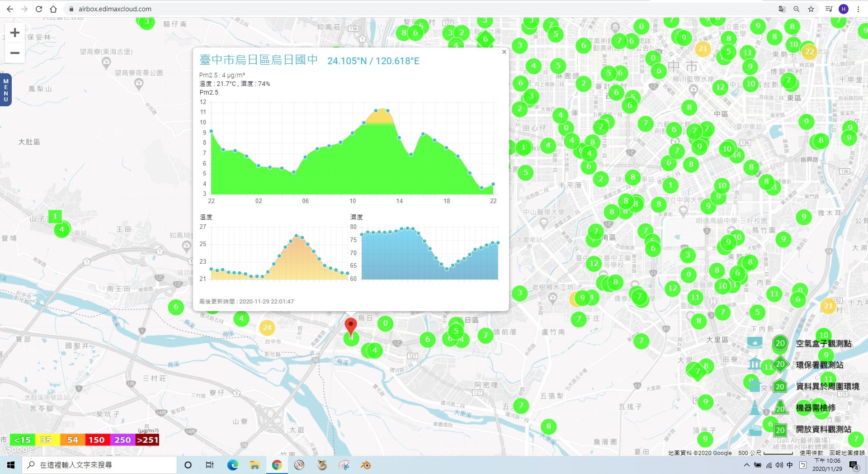This screenshot has width=868, height=474.
Task: Open the 使用條款 terms link
Action: [811, 453]
